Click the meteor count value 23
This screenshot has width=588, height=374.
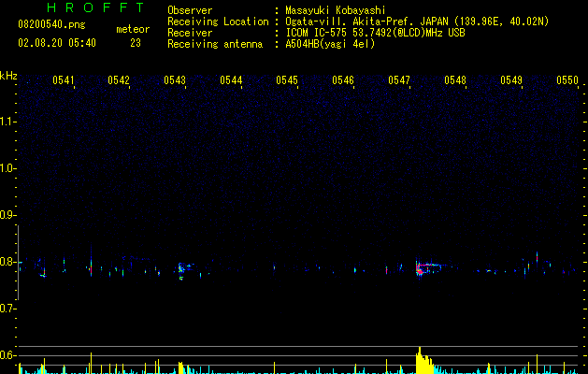point(136,43)
